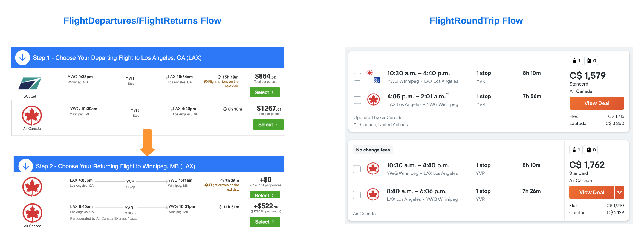
Task: Click the Select chevron on WestJet flight
Action: [272, 92]
